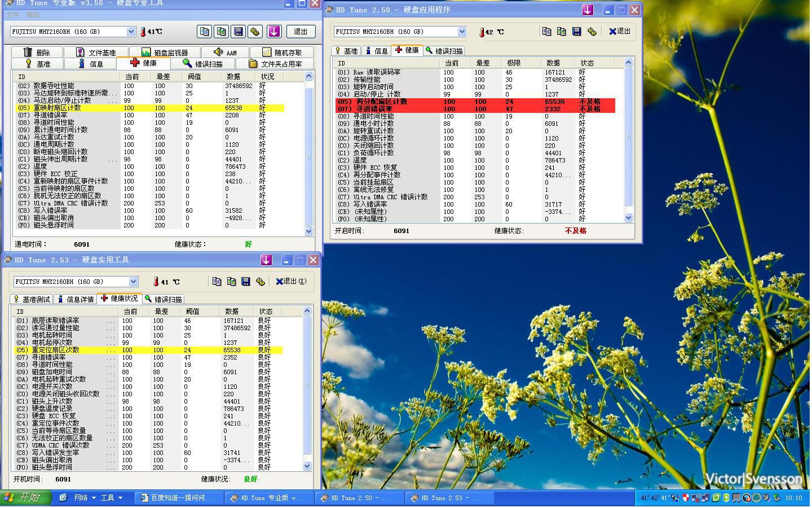Open options wrench icon in HD Tune Pro 3.50

pos(255,32)
